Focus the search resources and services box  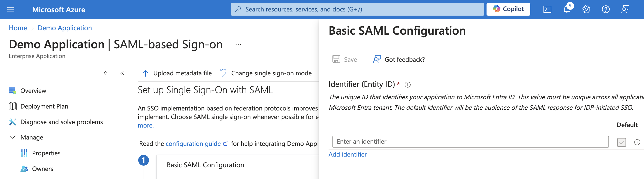pyautogui.click(x=357, y=9)
